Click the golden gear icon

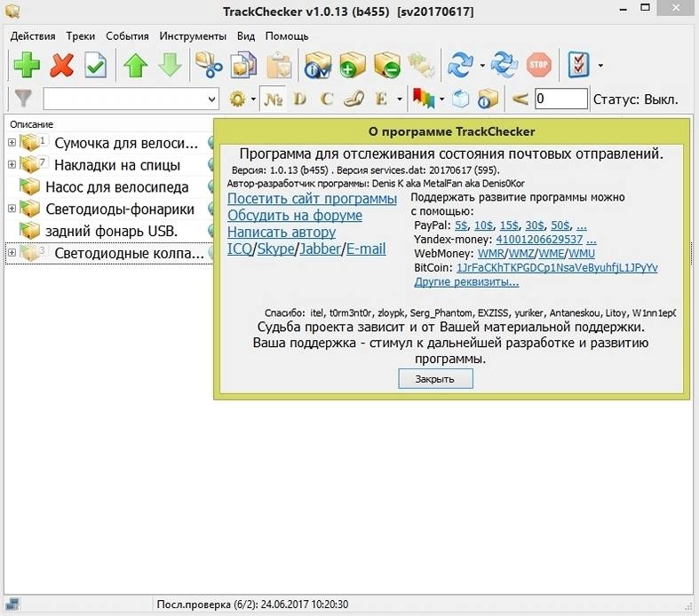(x=237, y=99)
